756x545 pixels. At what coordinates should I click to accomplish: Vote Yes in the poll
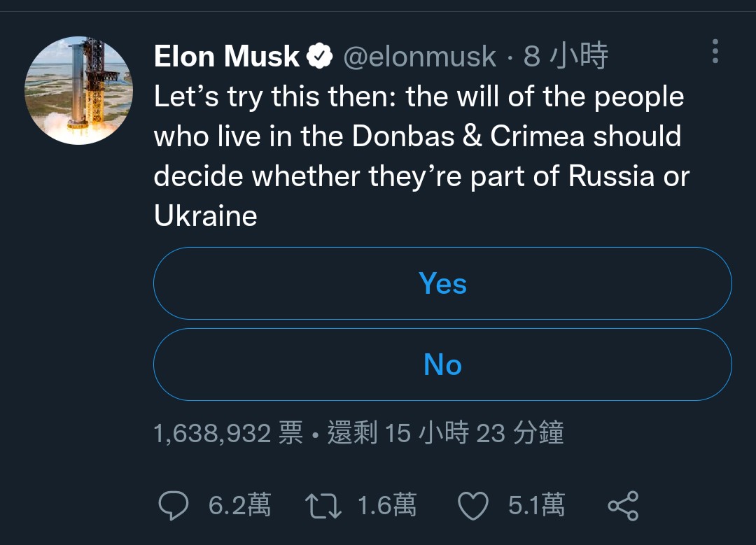tap(442, 283)
